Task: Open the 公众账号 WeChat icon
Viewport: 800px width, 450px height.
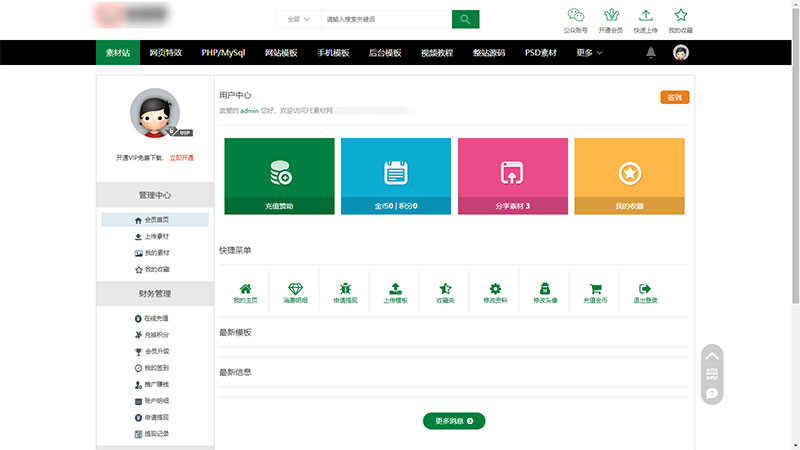Action: coord(576,21)
